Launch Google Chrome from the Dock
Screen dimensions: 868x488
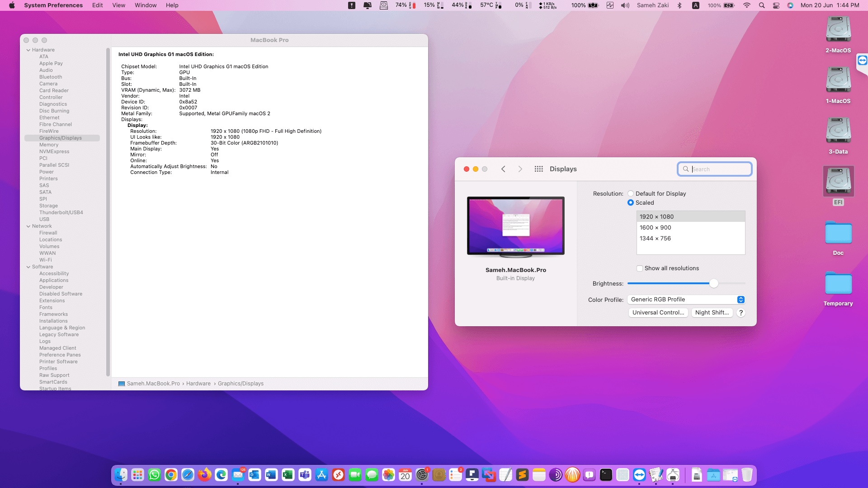[171, 475]
